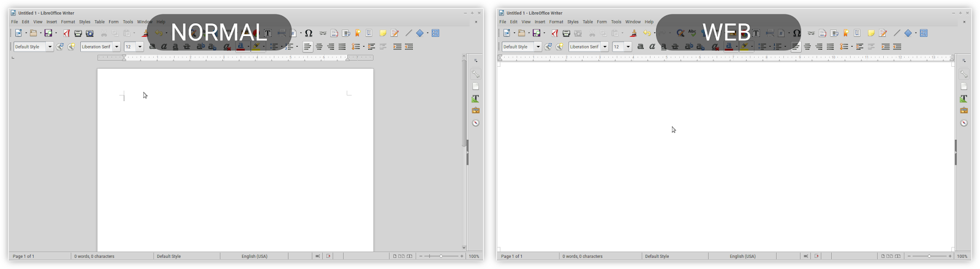Open sidebar Navigator in left window
Image resolution: width=980 pixels, height=269 pixels.
click(x=475, y=123)
